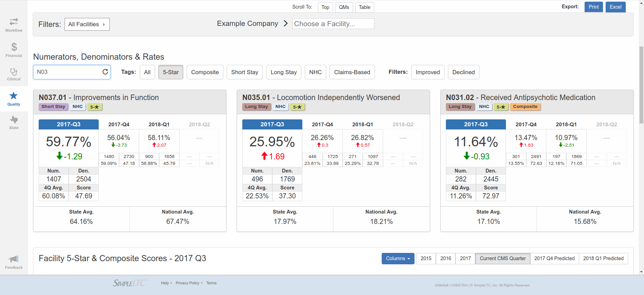Open the Clinical stethoscope section
The image size is (644, 295).
[x=14, y=74]
